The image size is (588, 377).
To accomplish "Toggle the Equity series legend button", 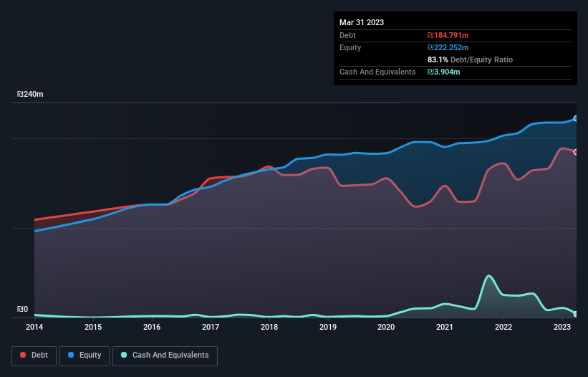I will (85, 355).
